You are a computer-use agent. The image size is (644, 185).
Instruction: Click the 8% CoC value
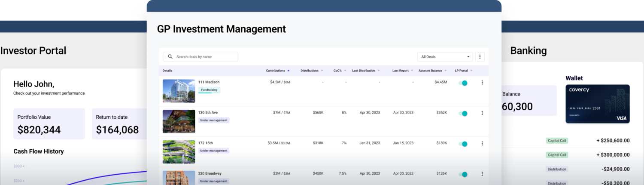(x=344, y=113)
